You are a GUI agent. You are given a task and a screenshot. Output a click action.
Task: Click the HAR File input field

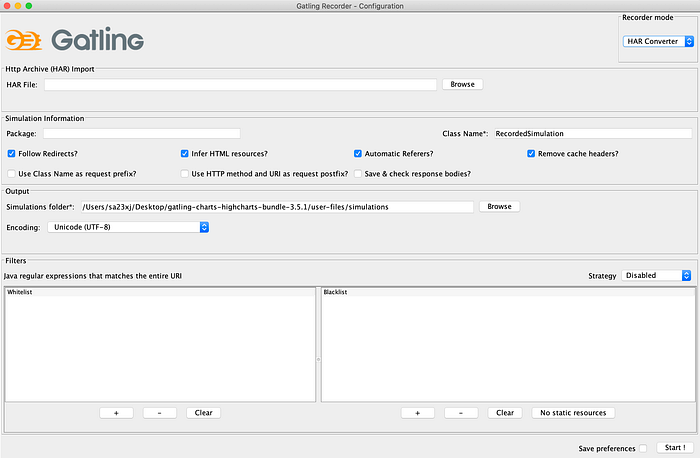click(x=240, y=84)
